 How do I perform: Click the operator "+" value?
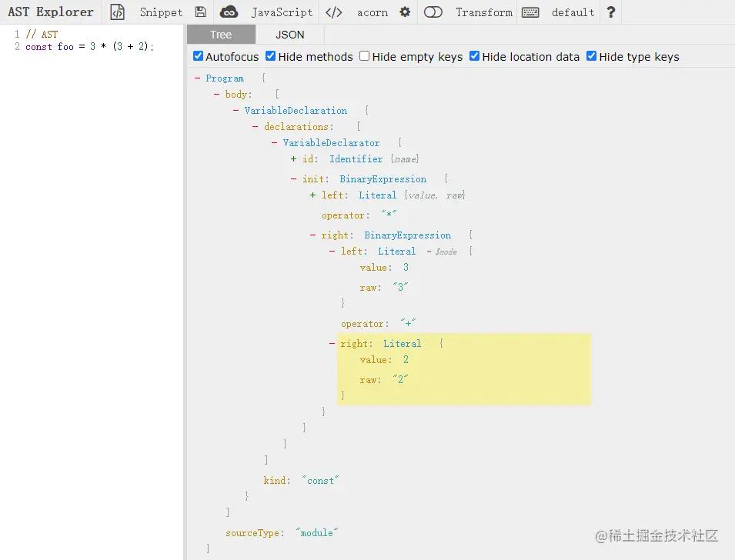coord(408,323)
